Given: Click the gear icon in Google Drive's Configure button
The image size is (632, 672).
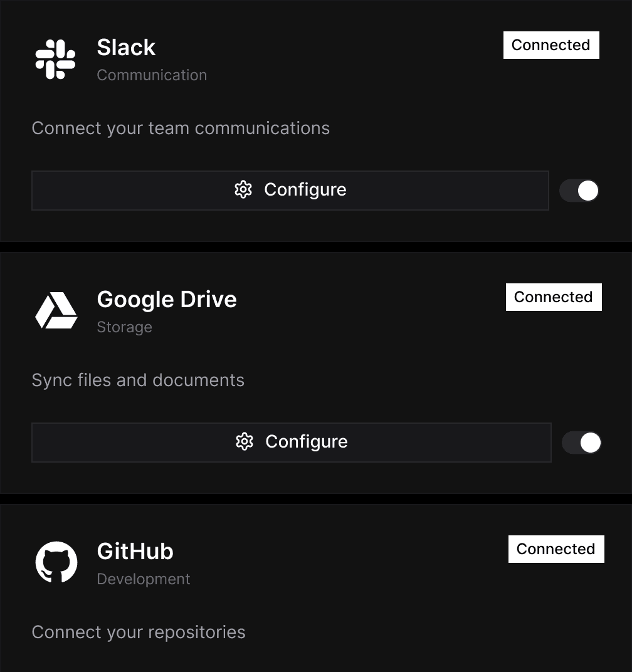Looking at the screenshot, I should click(245, 442).
